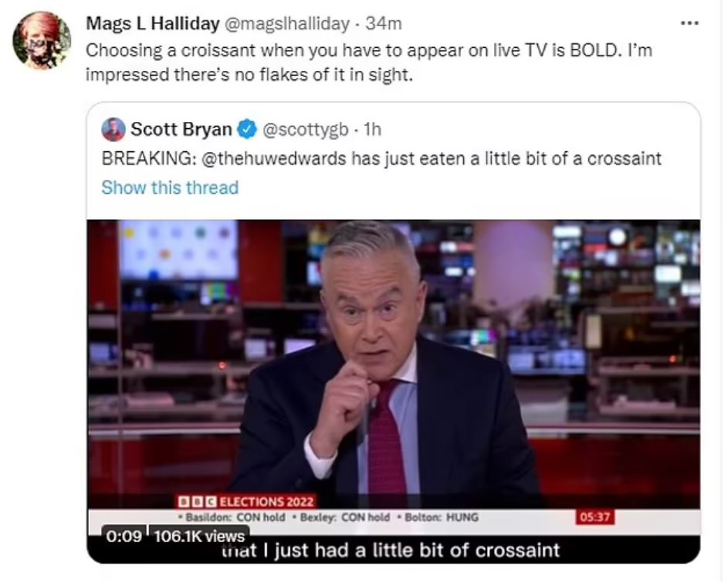Open the 34m tweet timestamp

384,23
